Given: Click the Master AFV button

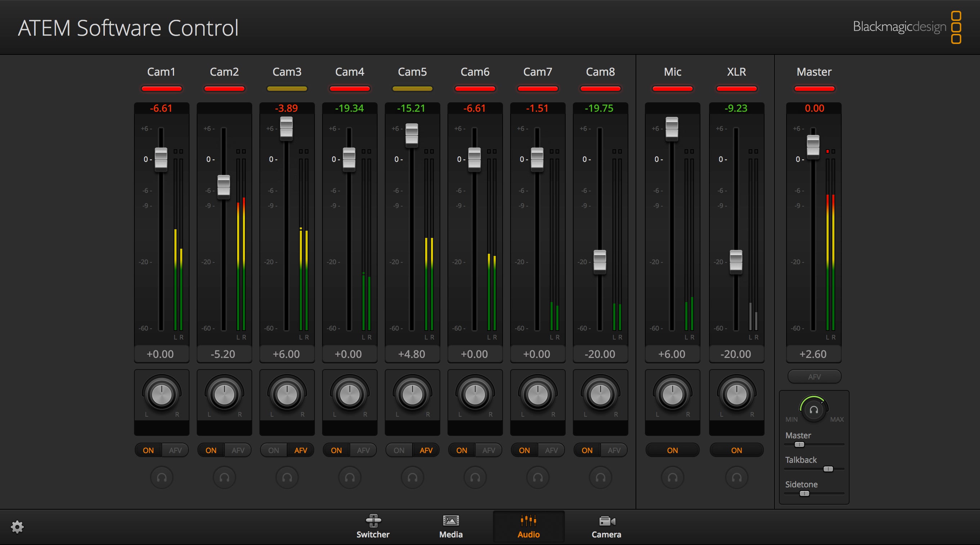Looking at the screenshot, I should pos(814,377).
